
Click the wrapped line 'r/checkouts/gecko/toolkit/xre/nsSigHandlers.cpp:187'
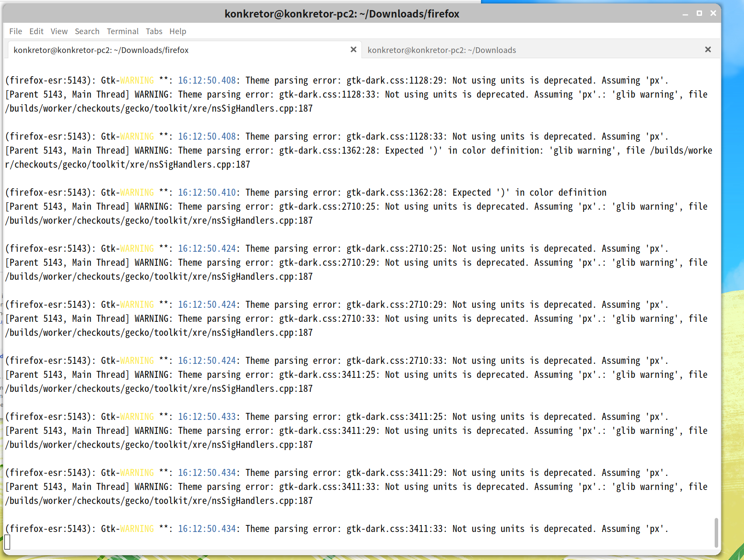click(x=128, y=165)
